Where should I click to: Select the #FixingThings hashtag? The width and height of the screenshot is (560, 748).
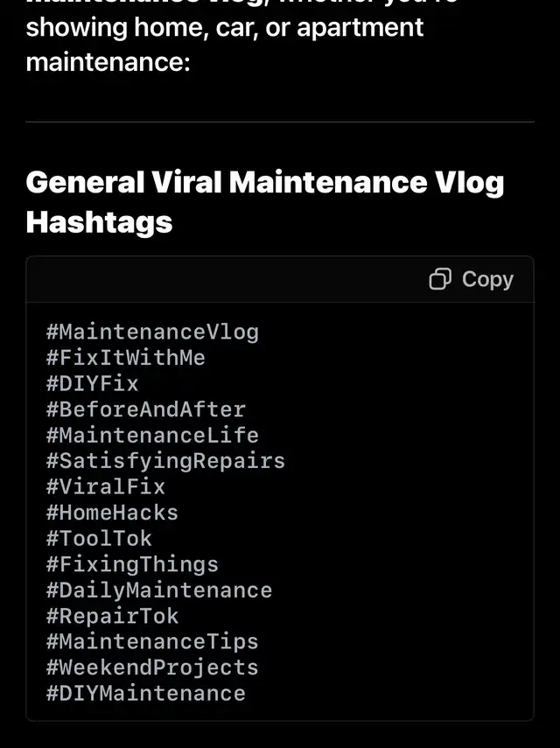click(x=132, y=564)
